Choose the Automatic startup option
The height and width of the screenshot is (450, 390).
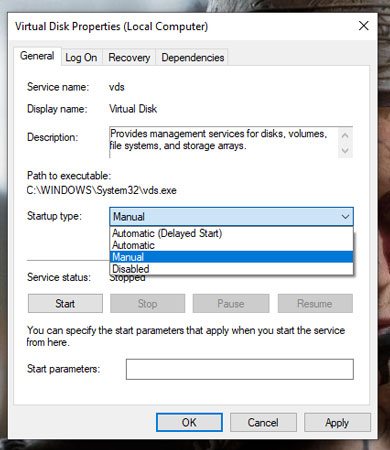pyautogui.click(x=231, y=245)
